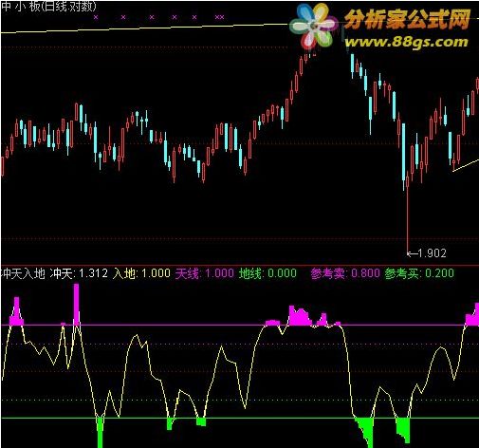Click the 分析家公式网 title text
The height and width of the screenshot is (448, 479).
tap(407, 19)
